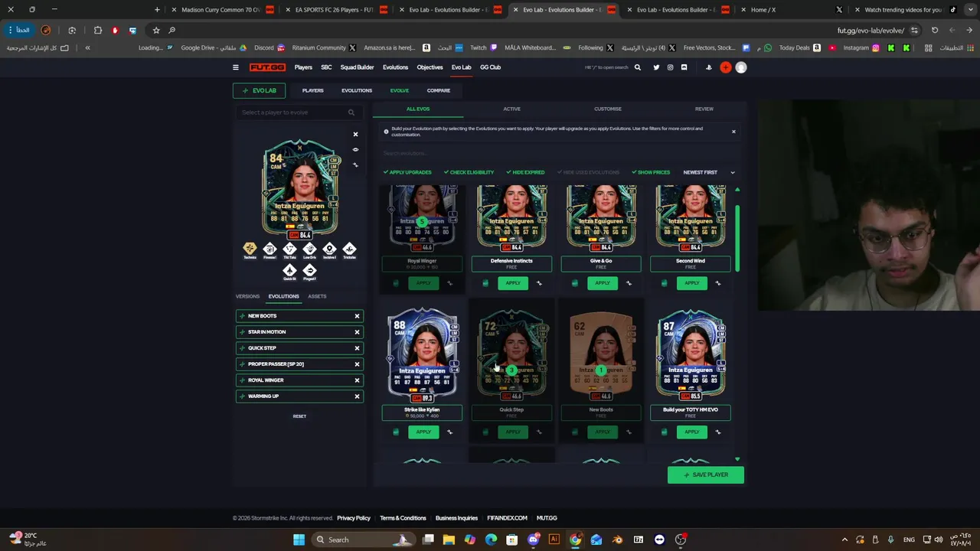Select the Pinged Pass playstyle icon
The height and width of the screenshot is (551, 980).
(309, 270)
